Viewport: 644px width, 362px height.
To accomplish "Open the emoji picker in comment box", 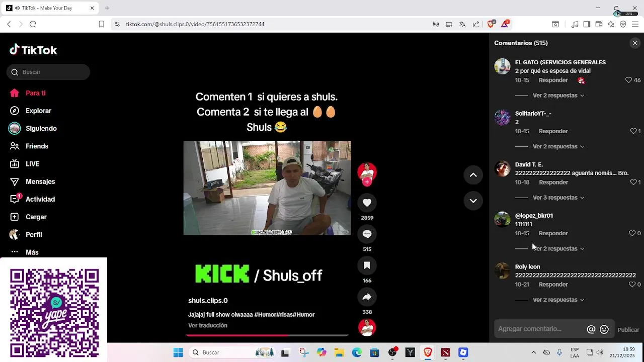I will click(x=604, y=329).
